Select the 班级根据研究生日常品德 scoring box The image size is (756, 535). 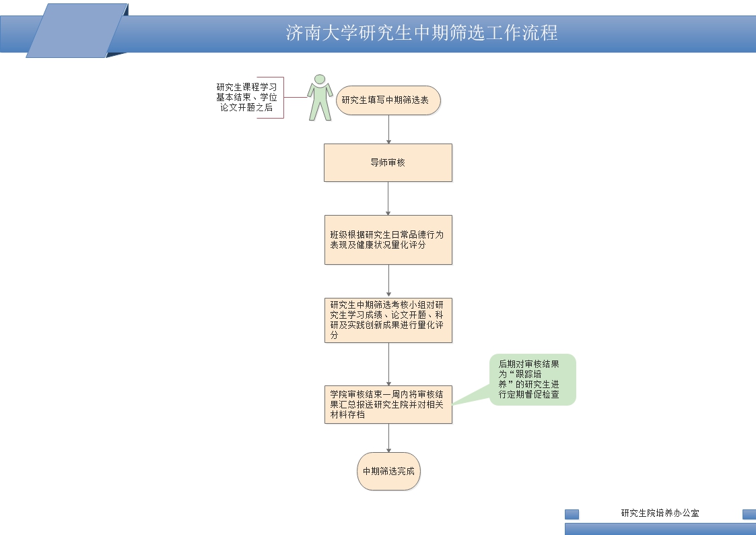388,240
